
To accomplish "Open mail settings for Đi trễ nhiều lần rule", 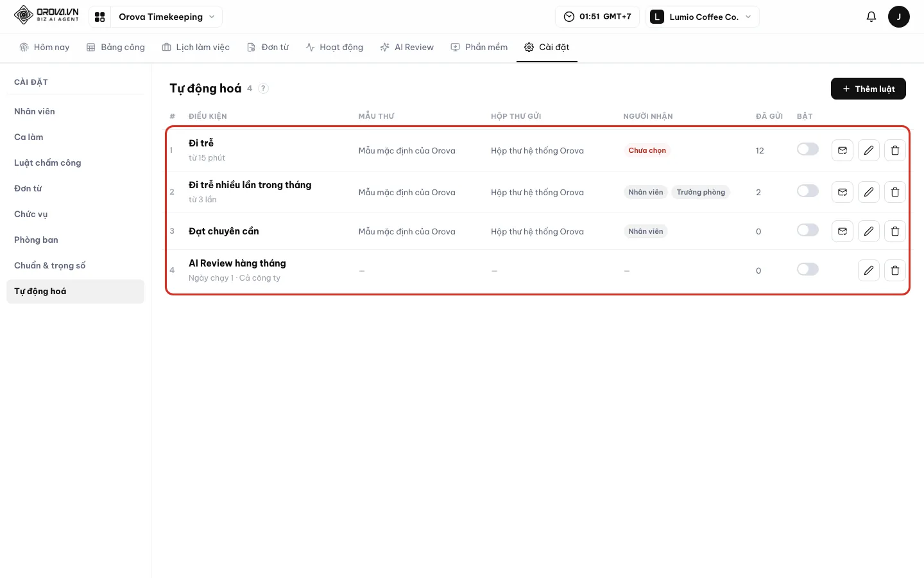I will coord(843,192).
